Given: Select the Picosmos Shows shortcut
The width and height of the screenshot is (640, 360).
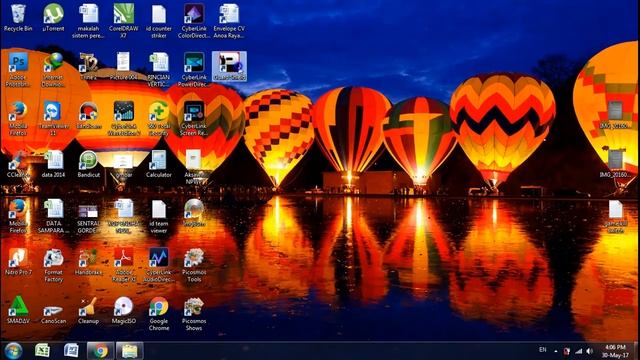Looking at the screenshot, I should pyautogui.click(x=194, y=313).
